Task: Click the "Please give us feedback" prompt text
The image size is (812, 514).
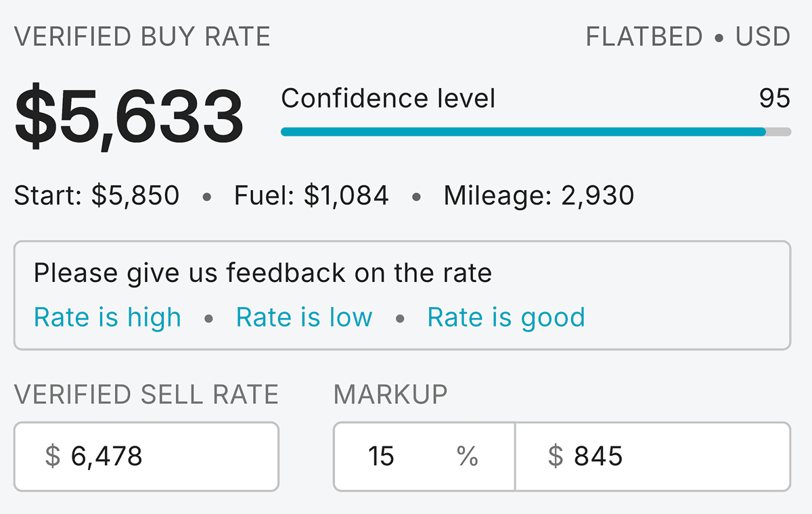Action: pos(263,273)
